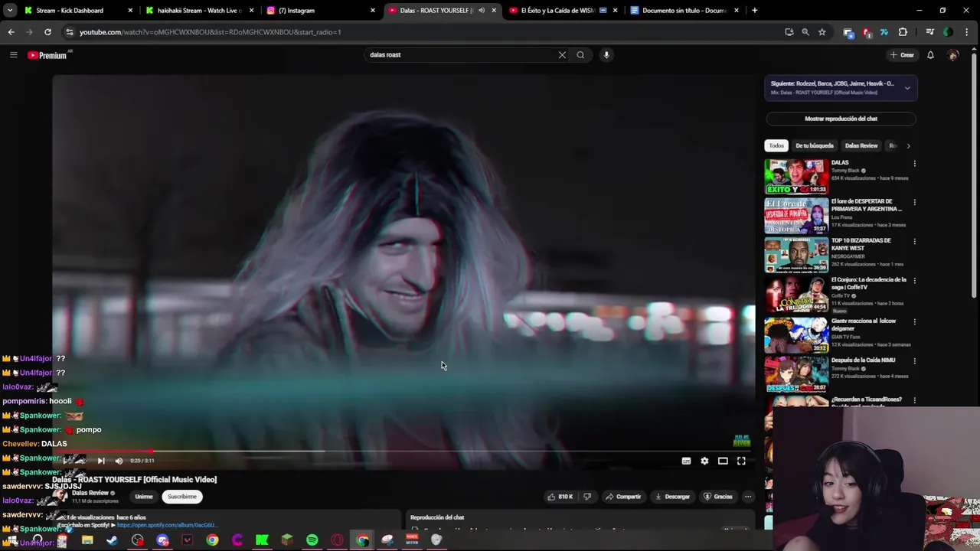Viewport: 980px width, 551px height.
Task: Start voice search with microphone icon
Action: [x=606, y=55]
